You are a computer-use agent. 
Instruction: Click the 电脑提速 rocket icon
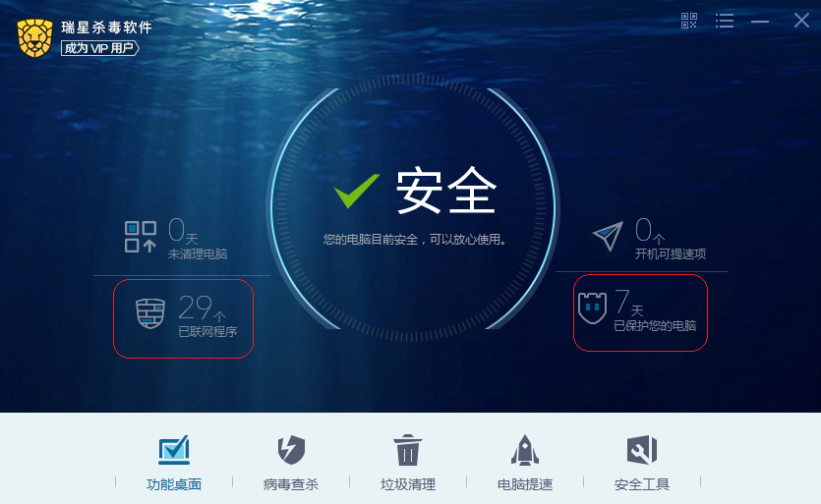525,450
